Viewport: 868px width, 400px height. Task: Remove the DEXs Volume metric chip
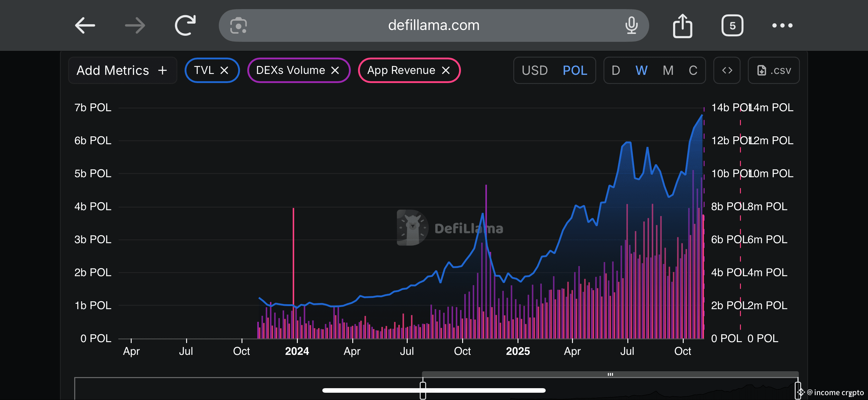[335, 70]
